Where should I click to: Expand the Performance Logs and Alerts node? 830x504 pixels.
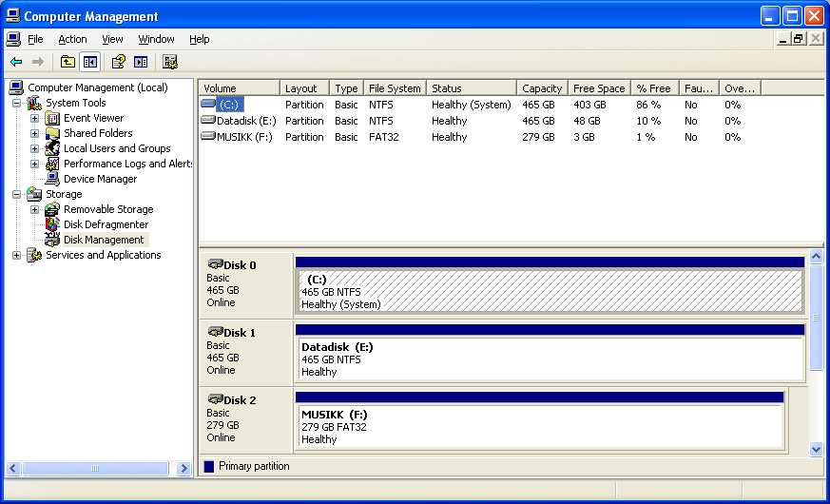coord(34,165)
